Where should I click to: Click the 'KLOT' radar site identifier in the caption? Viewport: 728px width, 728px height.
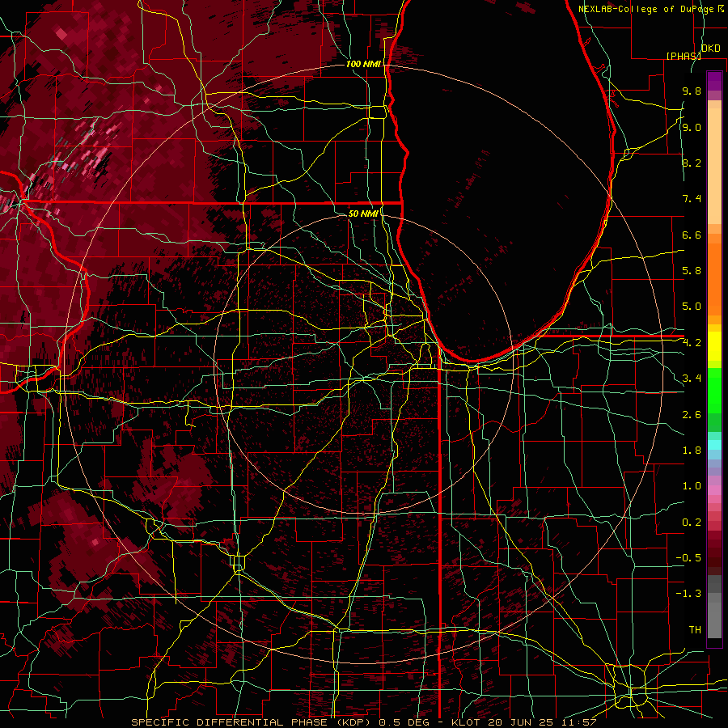click(x=468, y=722)
